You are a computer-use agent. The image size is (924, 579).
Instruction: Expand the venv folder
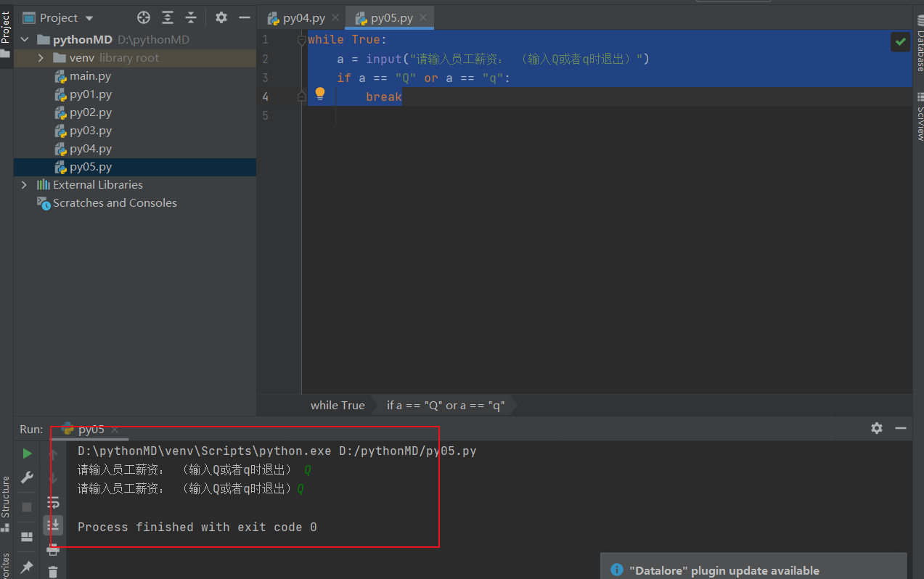(x=41, y=58)
